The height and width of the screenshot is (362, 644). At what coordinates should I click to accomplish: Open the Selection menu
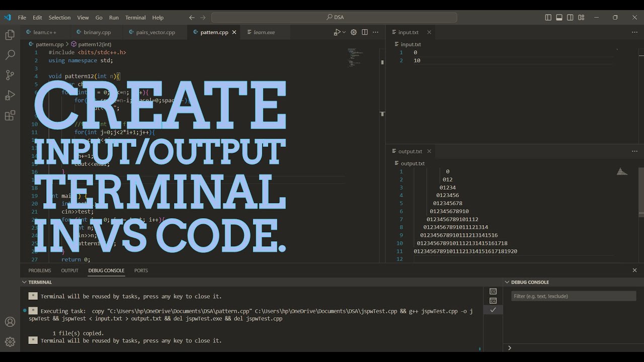[x=59, y=17]
